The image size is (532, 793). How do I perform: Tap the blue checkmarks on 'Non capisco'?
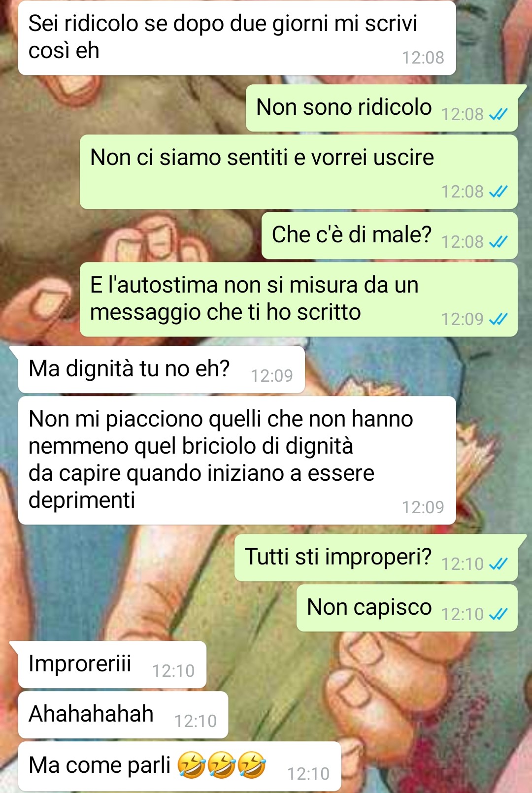tap(498, 614)
